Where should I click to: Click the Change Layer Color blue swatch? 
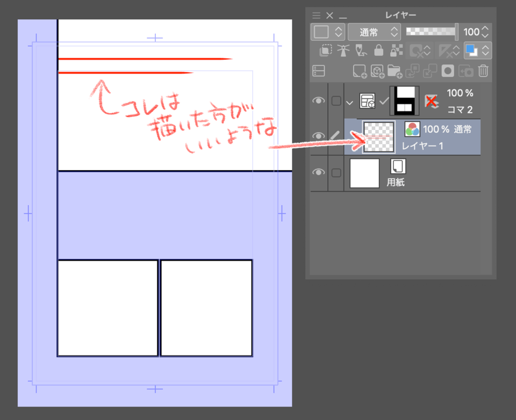472,50
